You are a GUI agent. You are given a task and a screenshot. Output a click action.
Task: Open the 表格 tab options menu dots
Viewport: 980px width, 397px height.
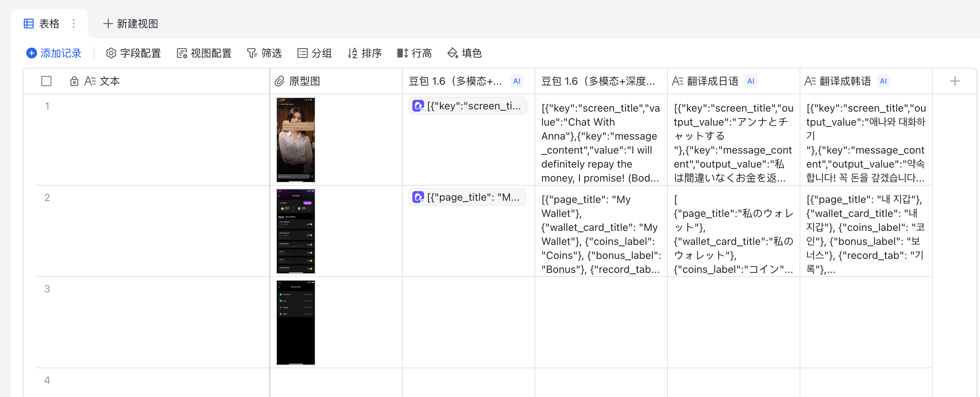tap(73, 24)
